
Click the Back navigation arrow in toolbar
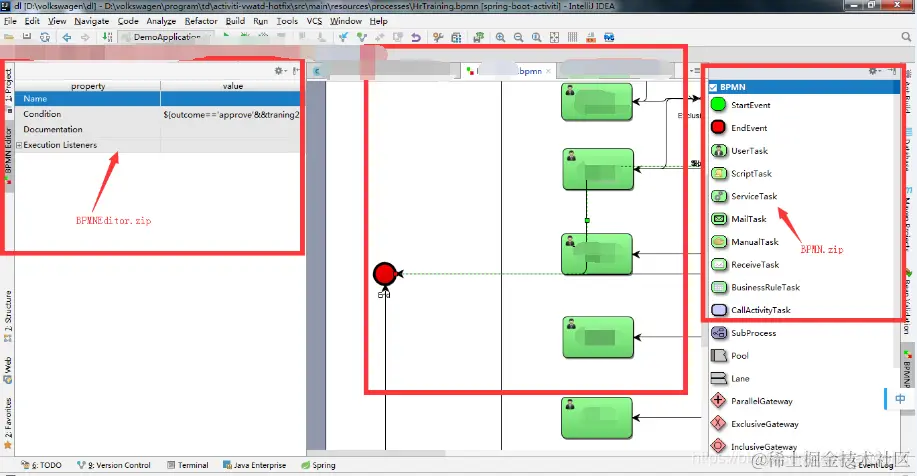tap(67, 37)
